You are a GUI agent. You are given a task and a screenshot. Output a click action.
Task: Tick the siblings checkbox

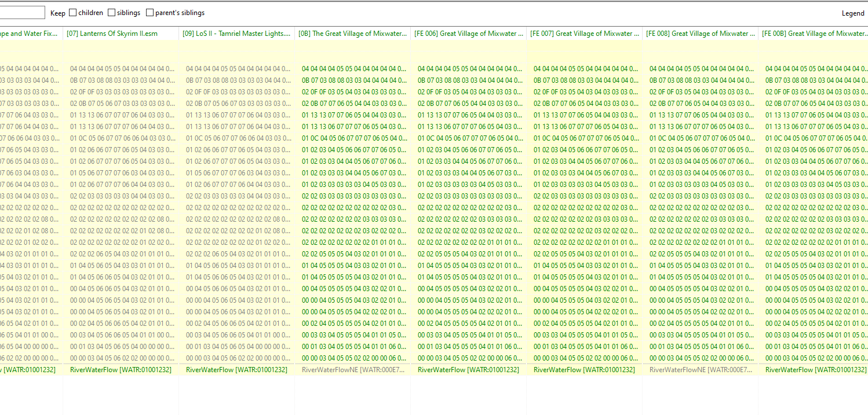112,13
